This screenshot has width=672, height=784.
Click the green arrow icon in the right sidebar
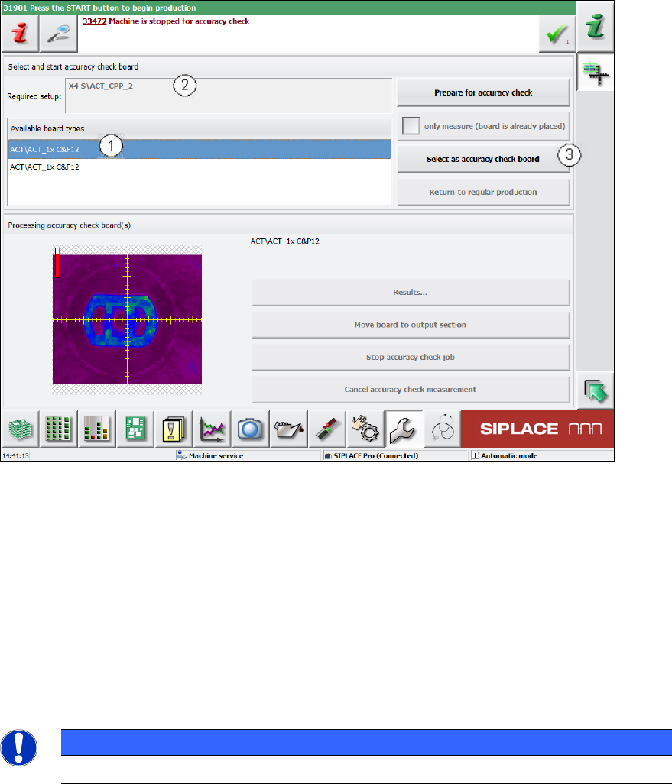pos(596,390)
